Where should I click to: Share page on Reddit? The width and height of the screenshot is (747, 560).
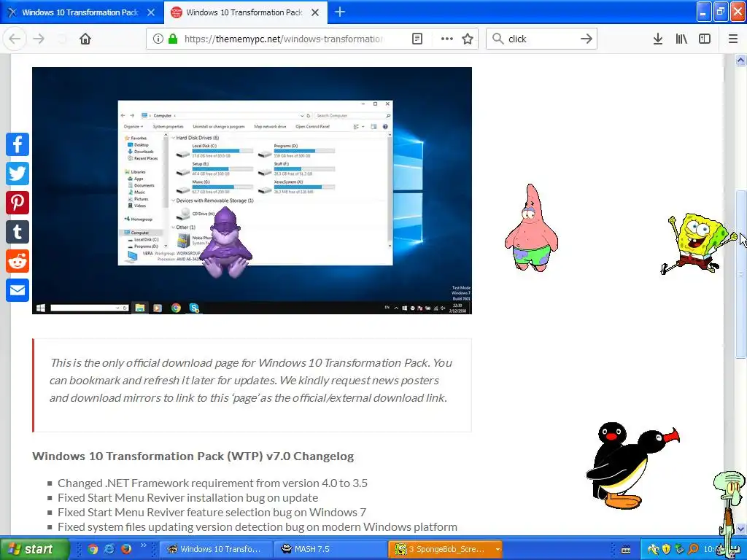tap(18, 261)
